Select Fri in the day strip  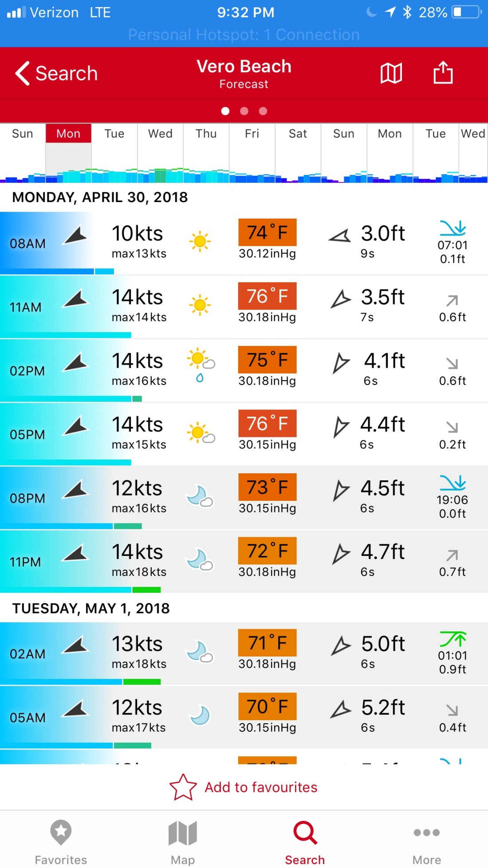tap(252, 134)
